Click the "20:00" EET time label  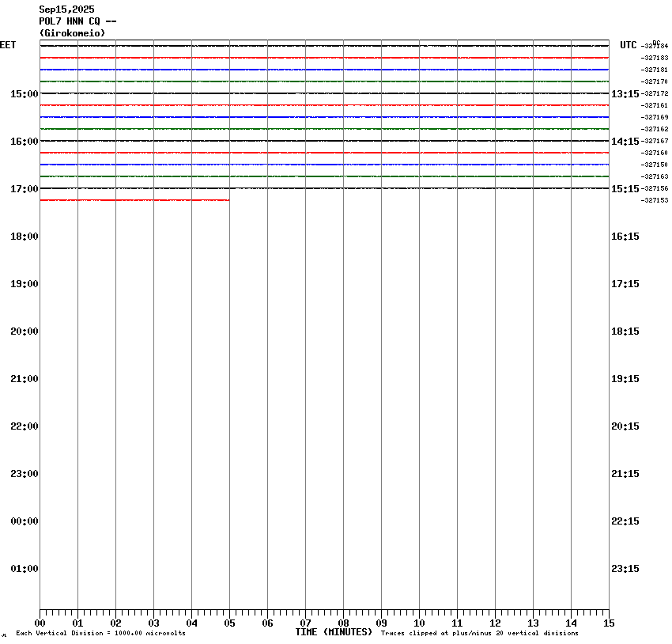(x=25, y=331)
